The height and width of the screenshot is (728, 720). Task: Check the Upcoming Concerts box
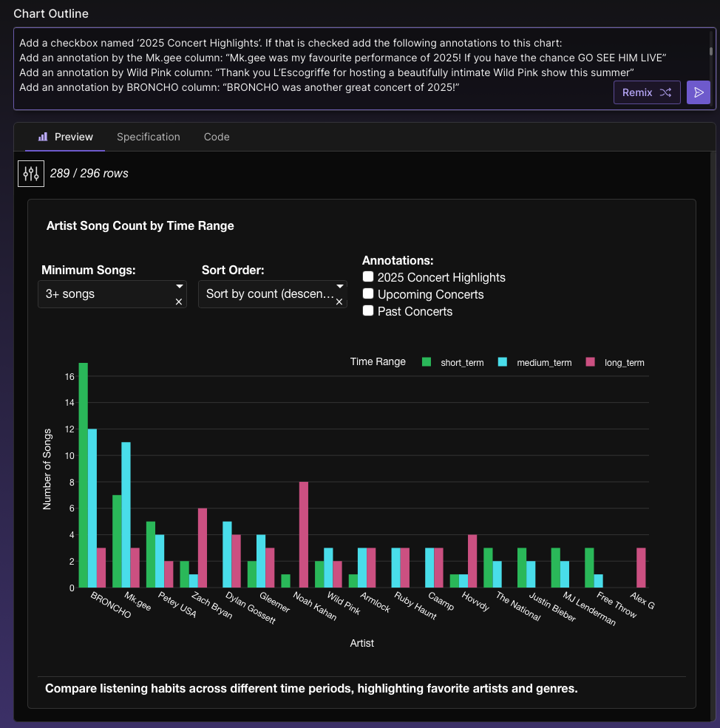368,294
